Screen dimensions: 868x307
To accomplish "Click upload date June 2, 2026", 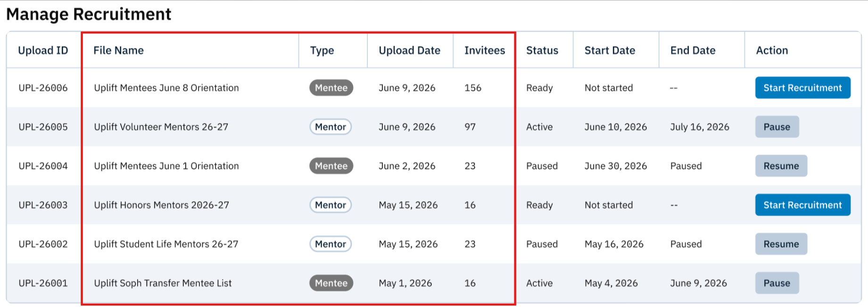I will coord(407,166).
